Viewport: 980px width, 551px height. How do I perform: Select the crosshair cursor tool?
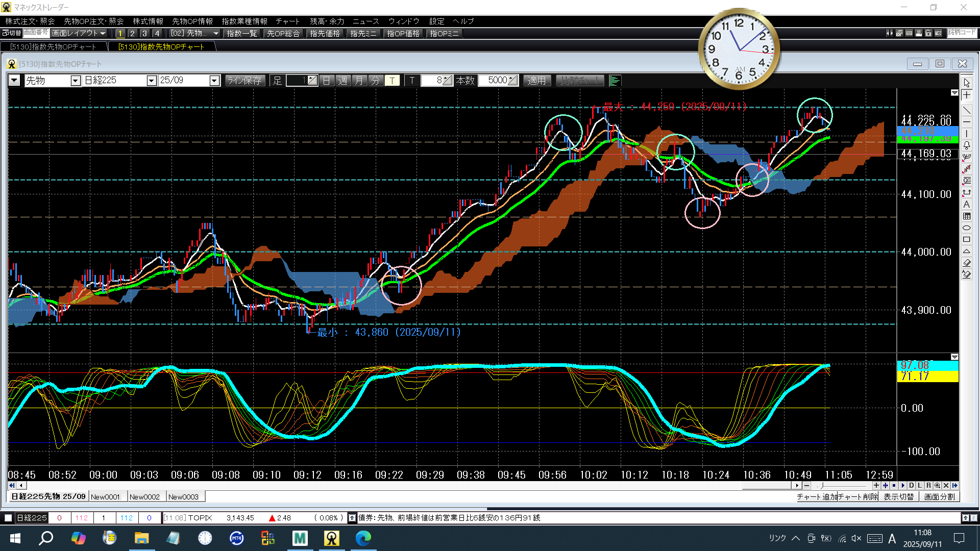[x=967, y=95]
